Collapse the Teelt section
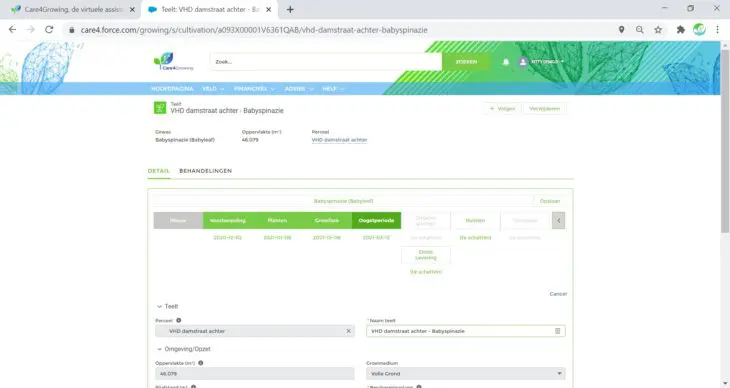Screen dimensions: 730x388 [x=159, y=306]
